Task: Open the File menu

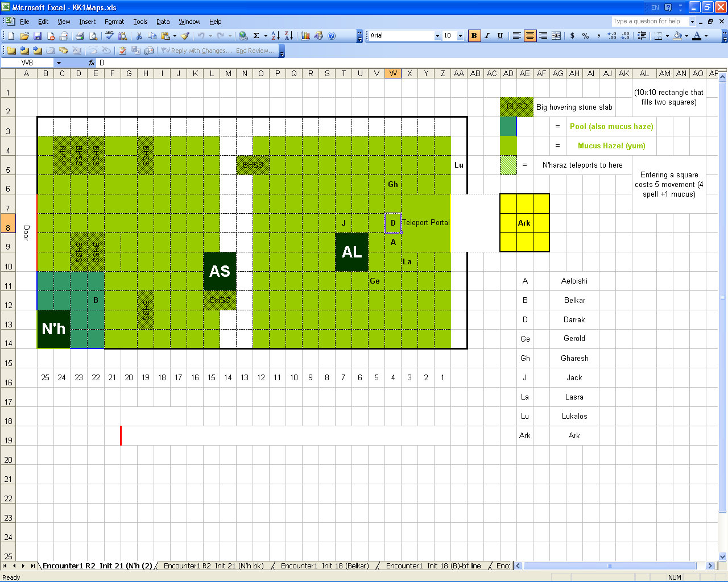Action: coord(24,22)
